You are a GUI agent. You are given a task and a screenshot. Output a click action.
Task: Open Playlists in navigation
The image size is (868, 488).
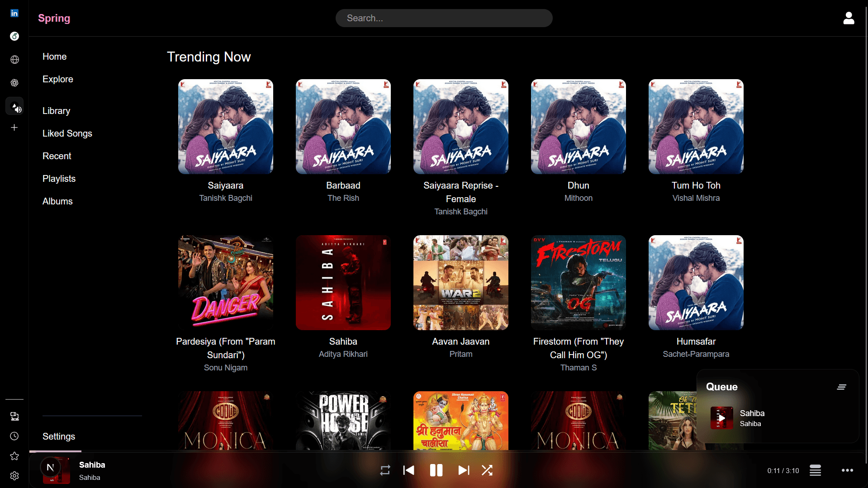[x=59, y=179]
